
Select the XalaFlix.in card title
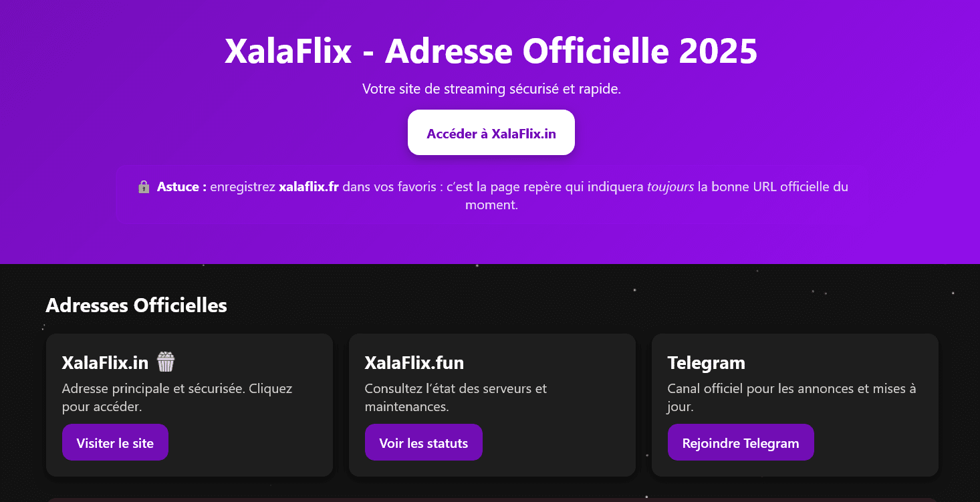tap(106, 362)
